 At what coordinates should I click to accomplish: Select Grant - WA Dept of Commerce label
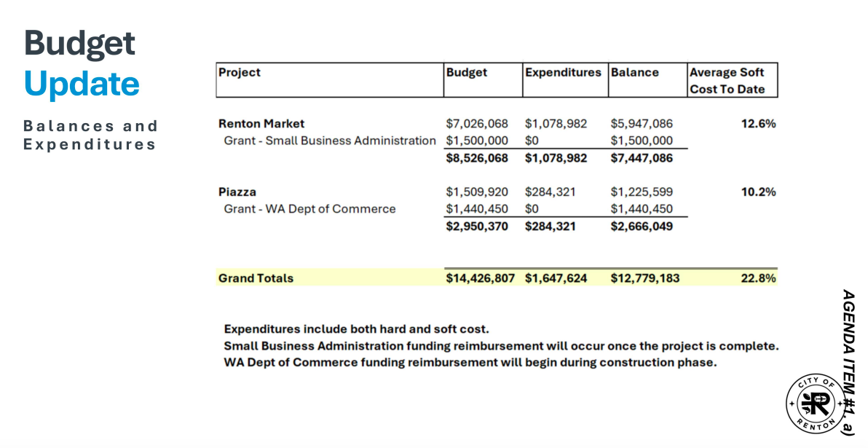click(309, 209)
